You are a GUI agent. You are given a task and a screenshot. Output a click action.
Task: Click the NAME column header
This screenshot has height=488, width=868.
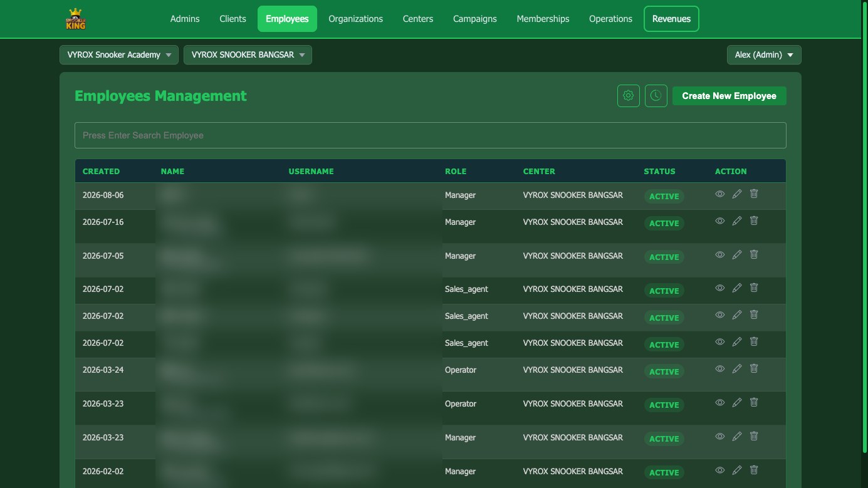pos(172,171)
